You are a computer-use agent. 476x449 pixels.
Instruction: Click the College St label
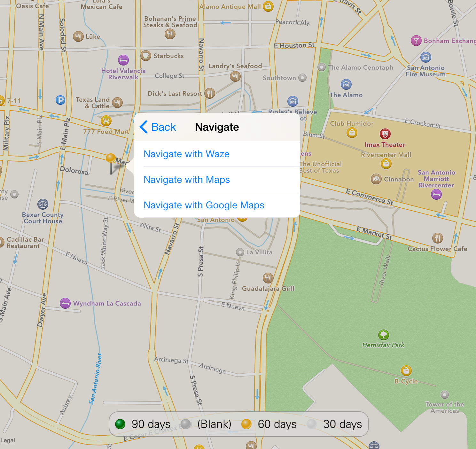coord(169,76)
